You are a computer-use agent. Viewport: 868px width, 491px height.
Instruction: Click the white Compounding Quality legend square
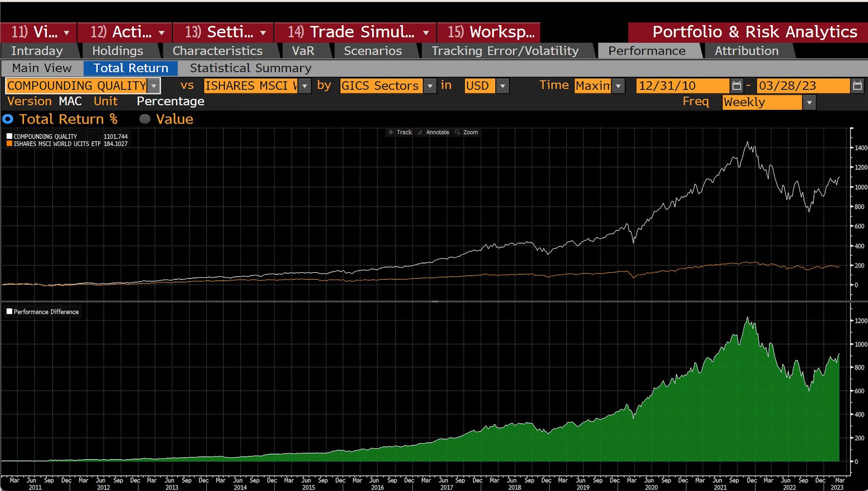9,136
